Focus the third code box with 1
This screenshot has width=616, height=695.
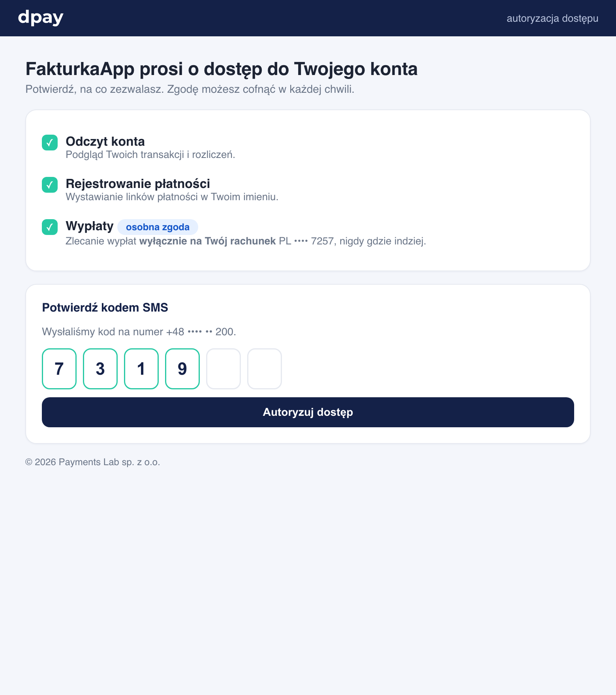(141, 369)
